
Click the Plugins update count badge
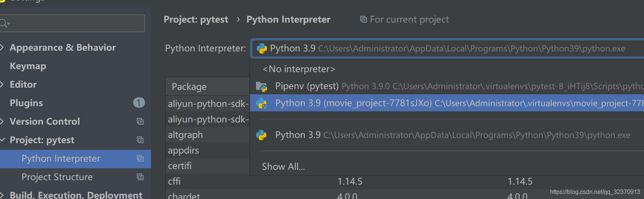139,102
